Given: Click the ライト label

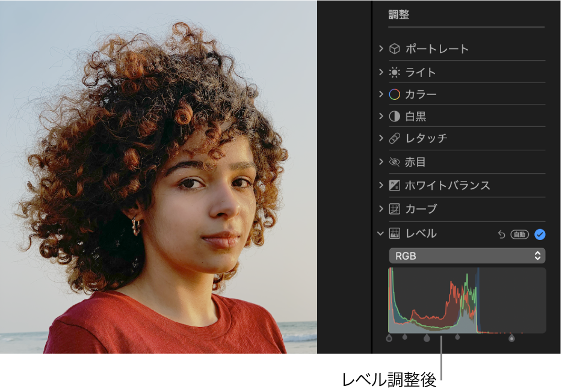Looking at the screenshot, I should [x=421, y=72].
